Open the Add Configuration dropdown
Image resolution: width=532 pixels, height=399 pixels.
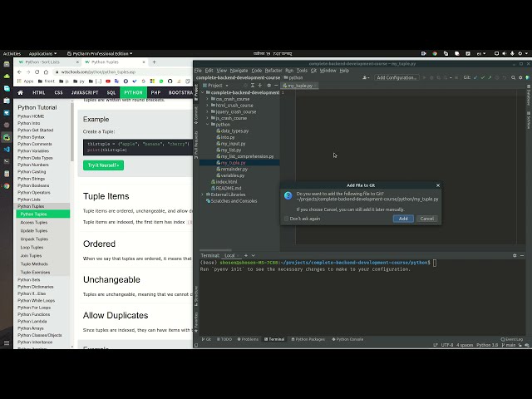pos(397,77)
